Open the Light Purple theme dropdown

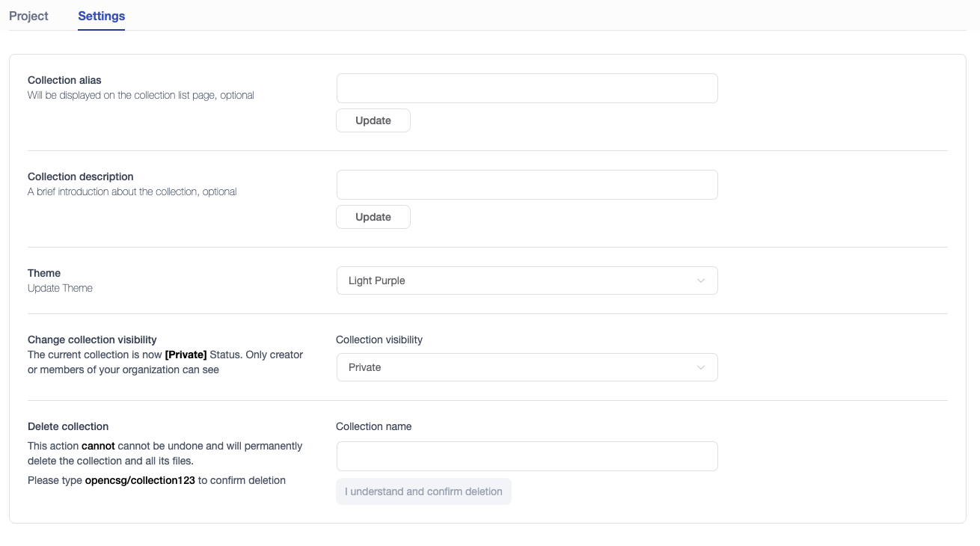(x=527, y=280)
